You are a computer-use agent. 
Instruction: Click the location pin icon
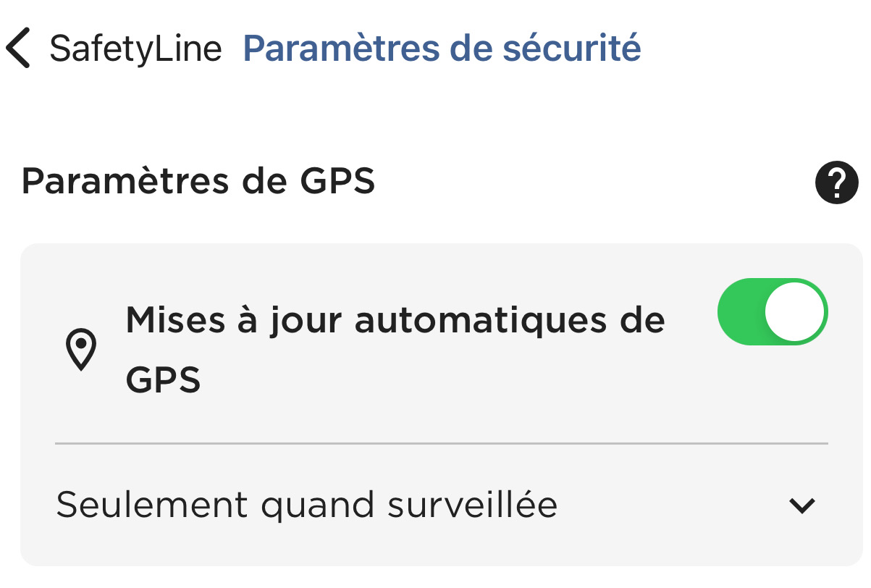pos(80,350)
